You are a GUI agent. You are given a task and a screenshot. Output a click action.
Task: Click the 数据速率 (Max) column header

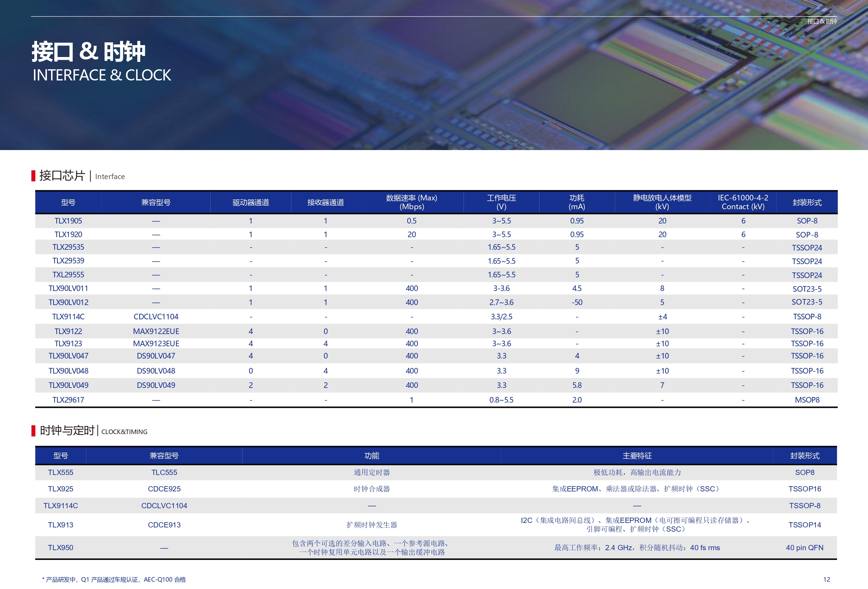pos(411,202)
